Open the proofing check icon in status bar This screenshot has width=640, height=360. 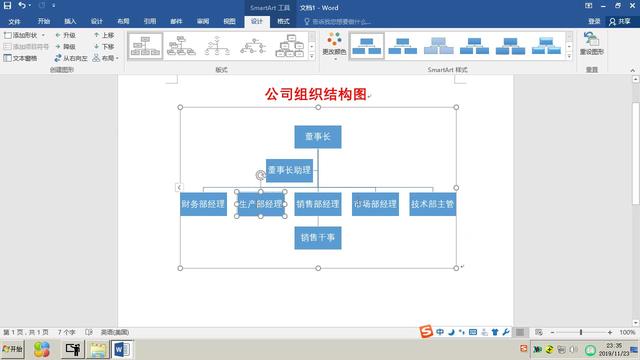click(x=89, y=332)
